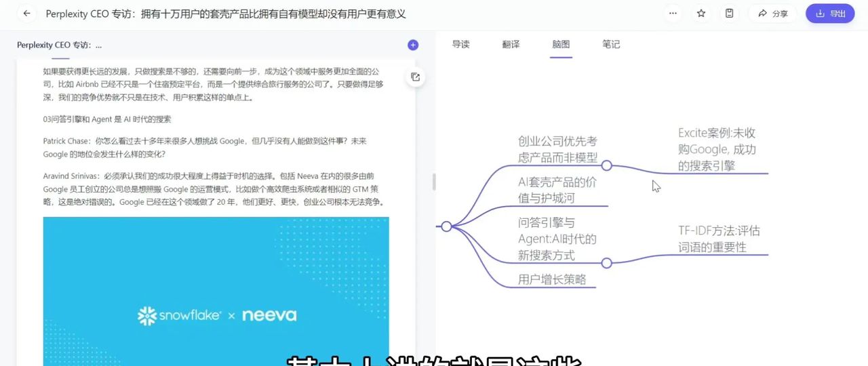Click the 03问答引擎和 Agent 是 AI 时代的搜索 heading
The height and width of the screenshot is (366, 868).
(x=107, y=119)
